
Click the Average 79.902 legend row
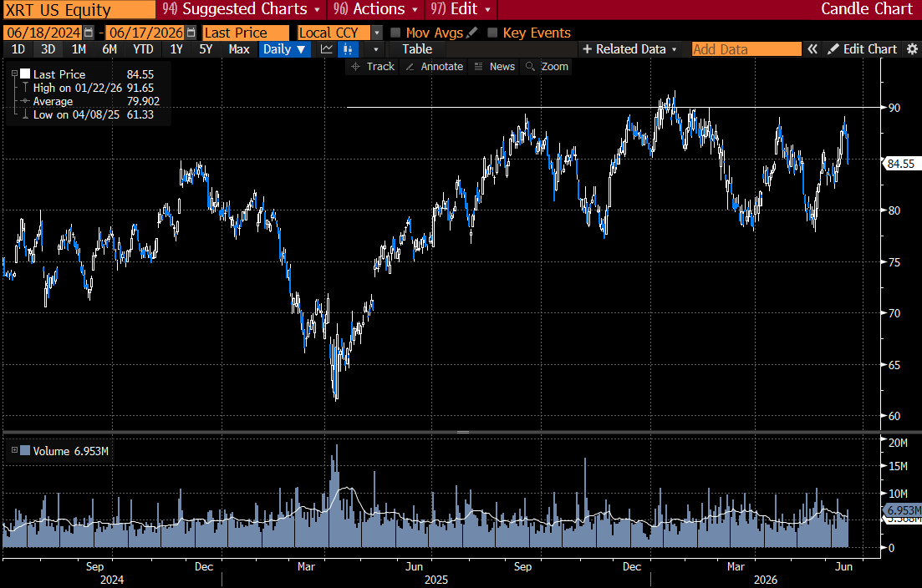pos(89,101)
